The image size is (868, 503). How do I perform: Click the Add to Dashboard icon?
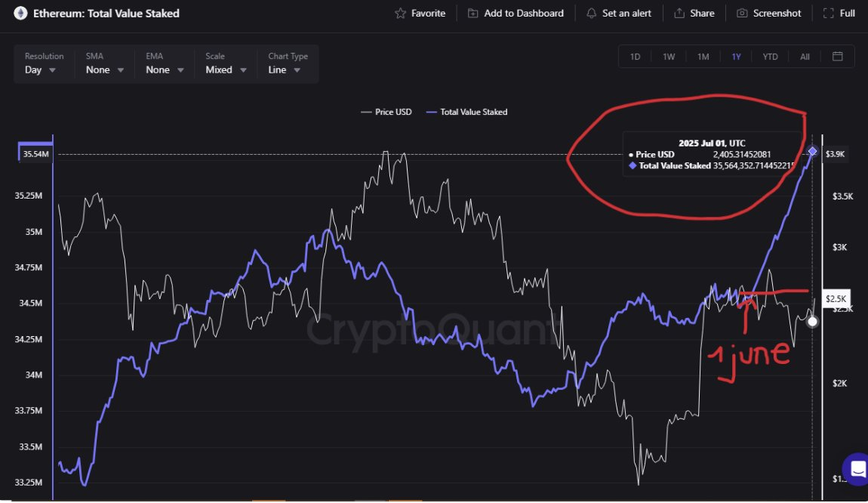(472, 14)
